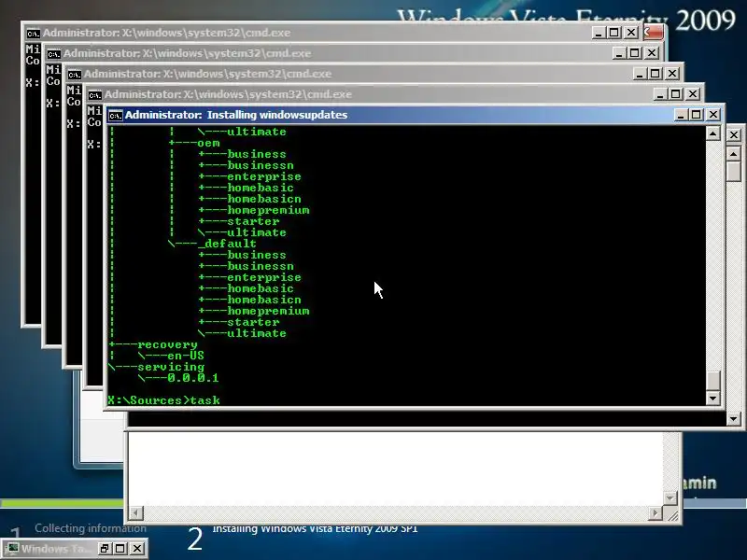Minimize the fourth cmd.exe window
The image size is (747, 560).
(660, 94)
